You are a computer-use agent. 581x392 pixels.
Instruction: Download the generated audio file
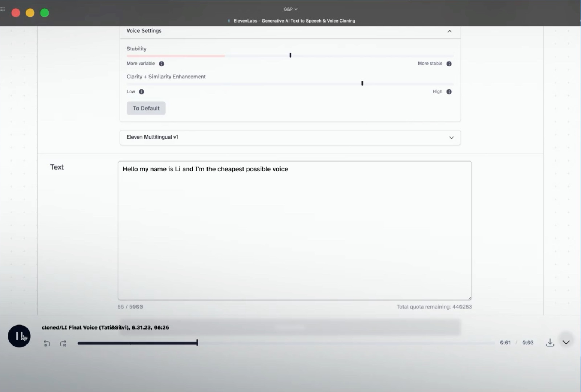coord(550,343)
